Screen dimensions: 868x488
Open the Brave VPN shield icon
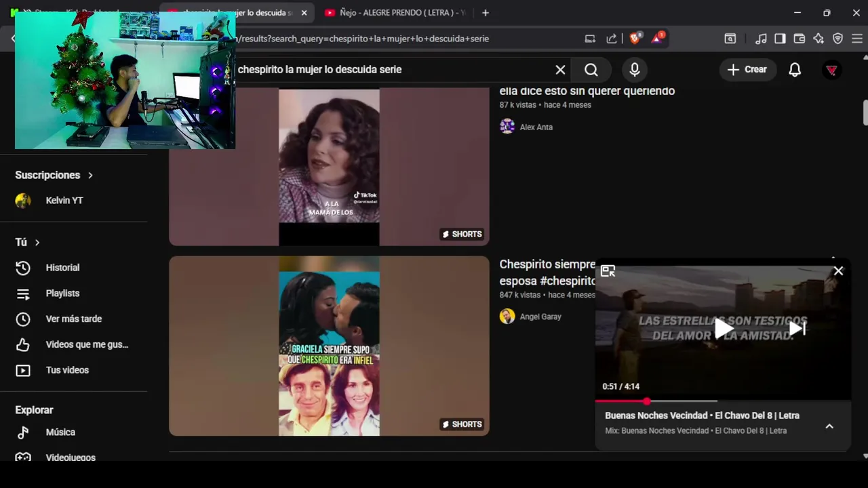click(x=838, y=39)
